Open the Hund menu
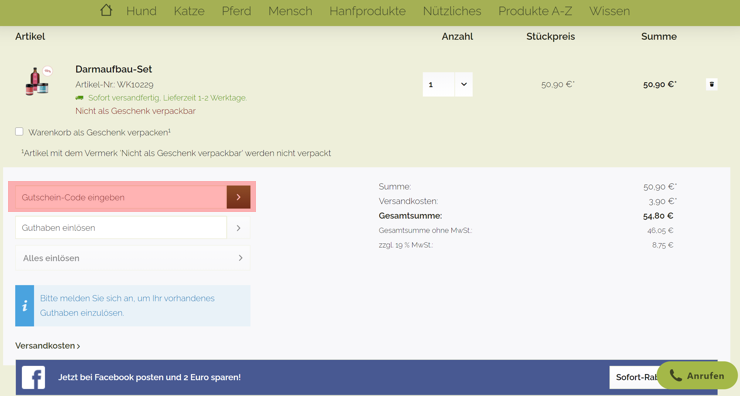The width and height of the screenshot is (740, 396). point(141,11)
